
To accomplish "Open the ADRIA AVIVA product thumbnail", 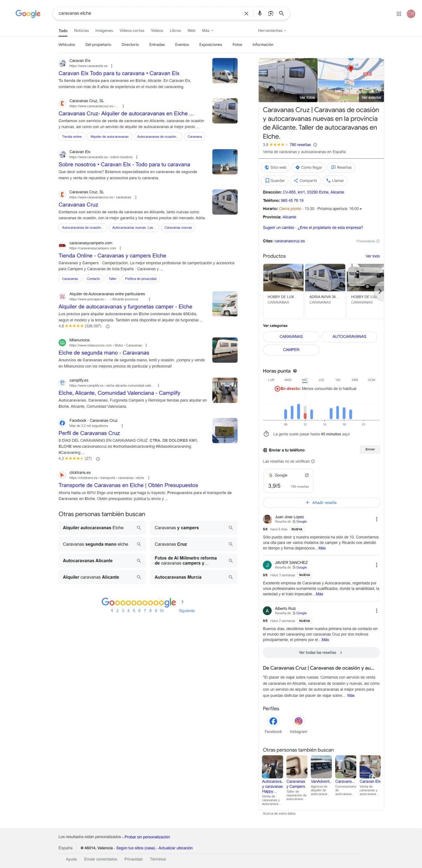I will tap(325, 277).
